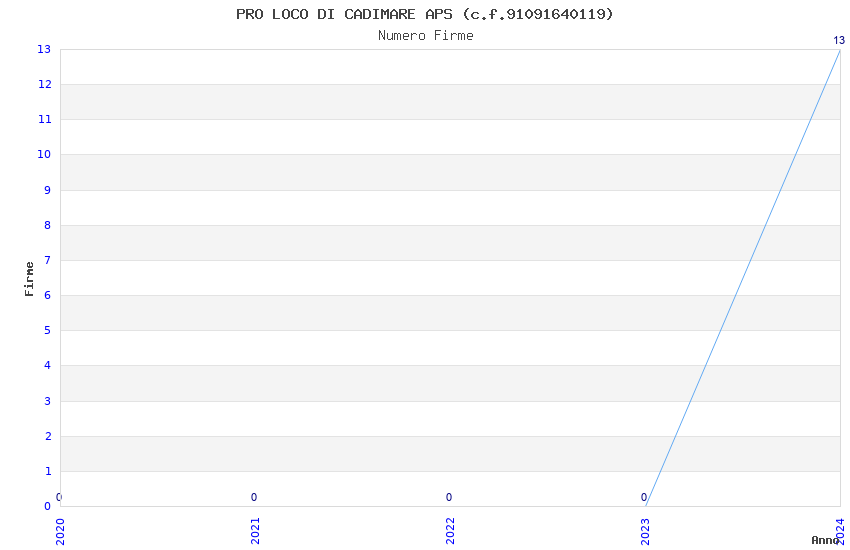This screenshot has height=550, width=850.
Task: Click y-axis tick value 7
Action: 48,260
